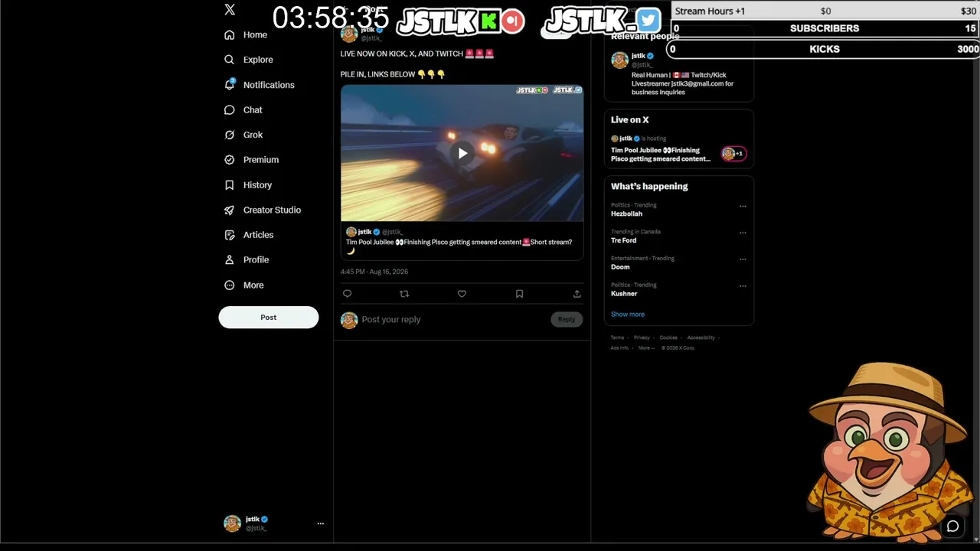Open Premium in the sidebar
The height and width of the screenshot is (551, 980).
coord(251,160)
